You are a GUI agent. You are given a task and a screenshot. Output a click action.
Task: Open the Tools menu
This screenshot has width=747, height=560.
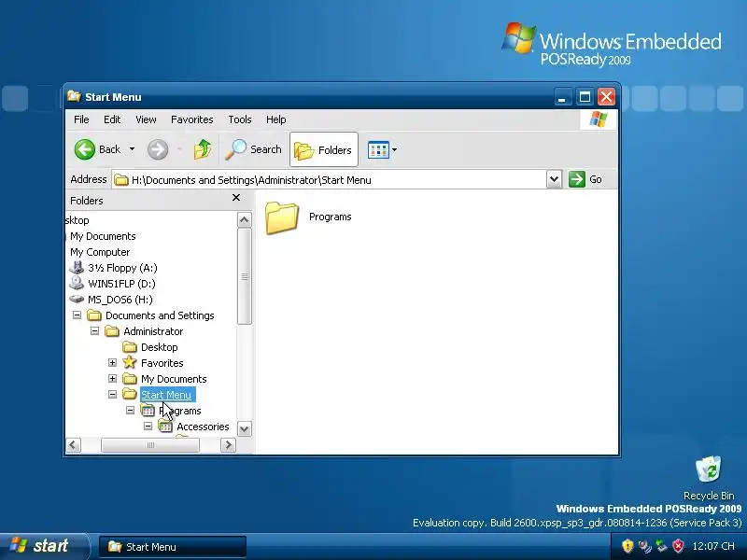(x=240, y=119)
